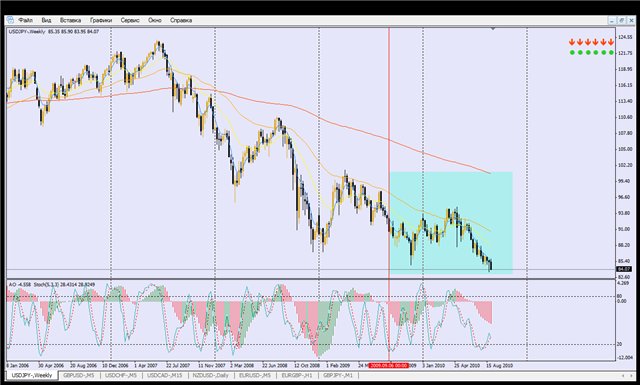Select the NZDUSD Daily chart tab
Image resolution: width=640 pixels, height=385 pixels.
(210, 375)
